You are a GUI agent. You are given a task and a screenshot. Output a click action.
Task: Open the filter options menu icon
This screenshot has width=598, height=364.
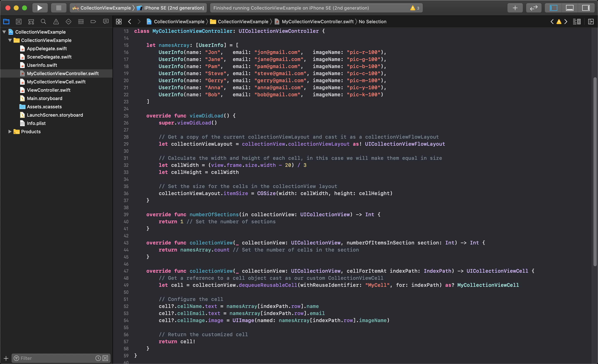pos(16,358)
